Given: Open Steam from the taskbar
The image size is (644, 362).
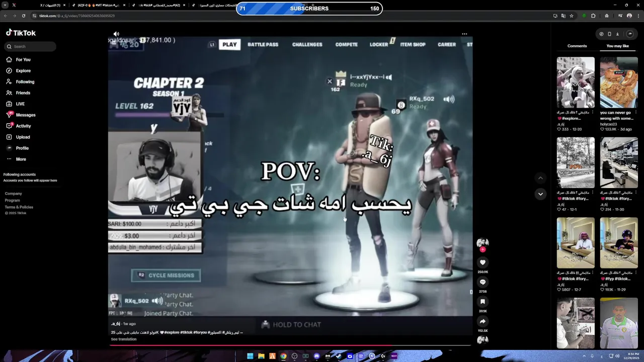Looking at the screenshot, I should pos(339,356).
